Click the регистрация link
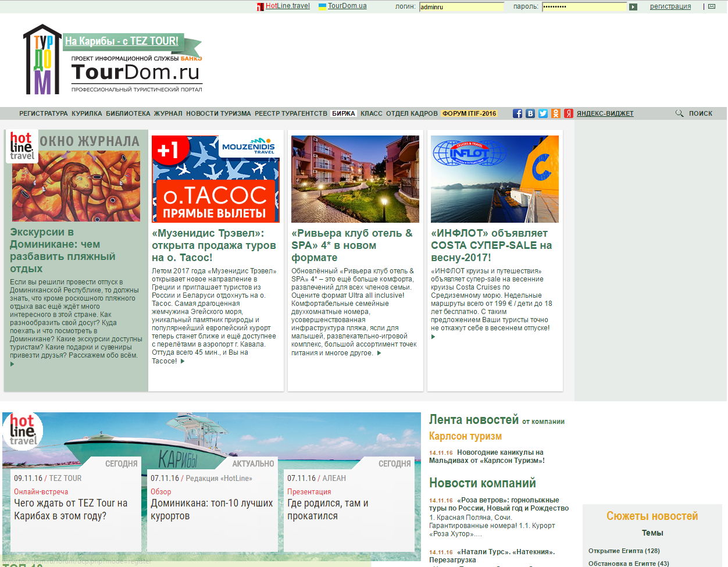 point(670,6)
